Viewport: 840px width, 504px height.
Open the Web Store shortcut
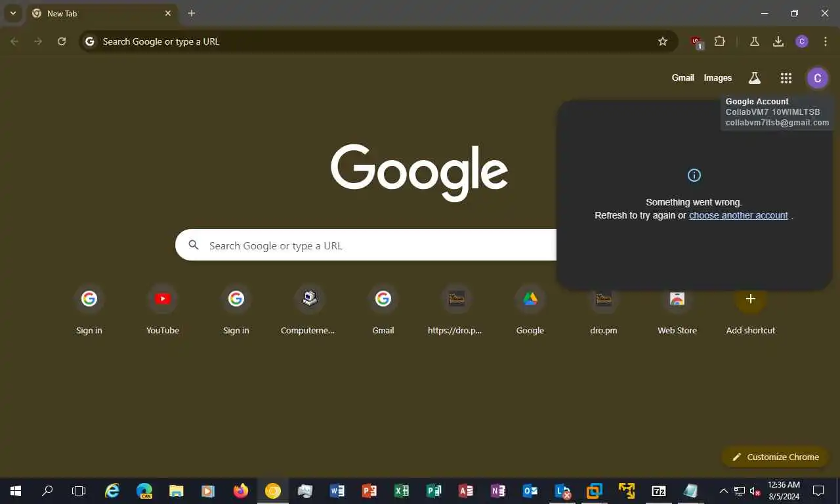(x=677, y=309)
